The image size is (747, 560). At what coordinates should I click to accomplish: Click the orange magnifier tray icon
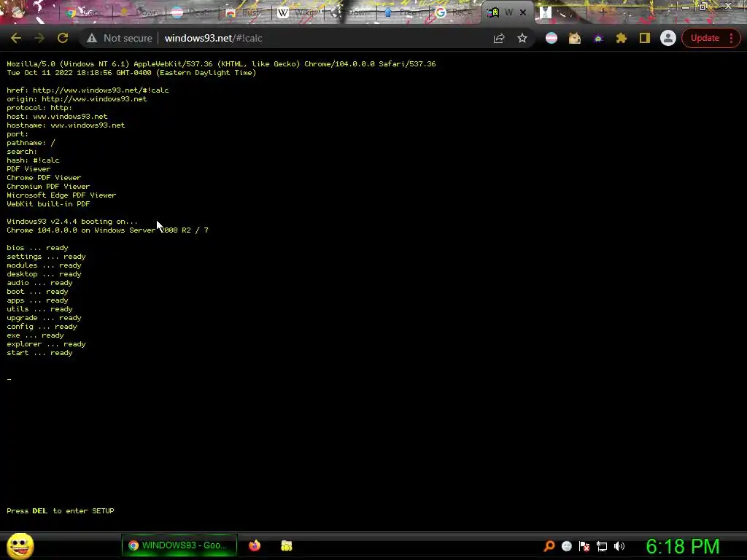tap(549, 546)
